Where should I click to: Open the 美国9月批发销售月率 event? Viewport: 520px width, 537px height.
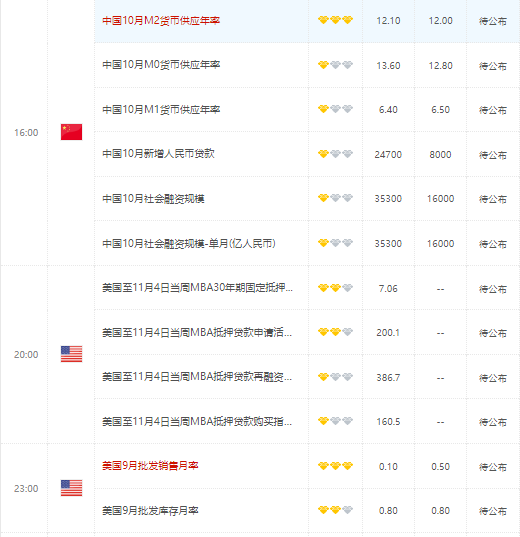pyautogui.click(x=150, y=466)
